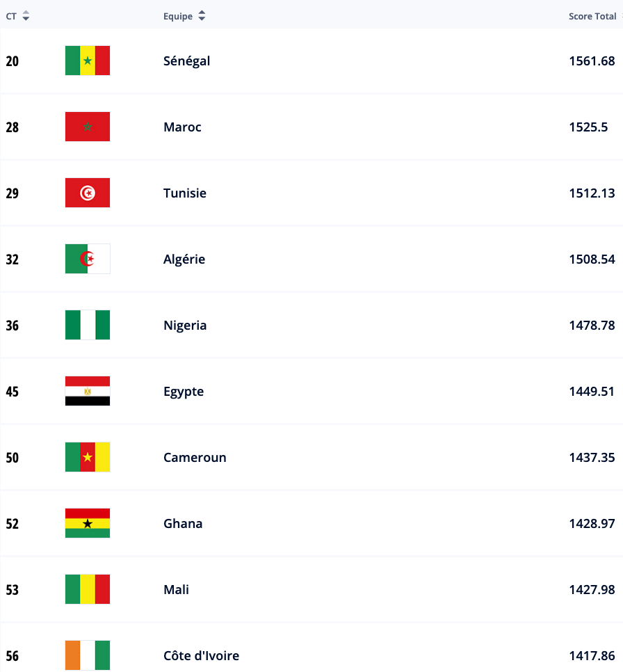This screenshot has height=672, width=623.
Task: Click the Ghana flag icon
Action: click(88, 523)
